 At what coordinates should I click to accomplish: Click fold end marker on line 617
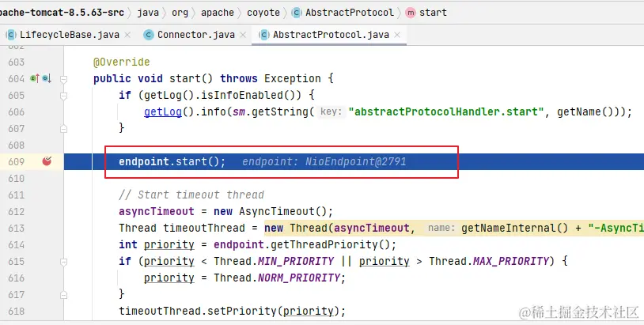63,295
